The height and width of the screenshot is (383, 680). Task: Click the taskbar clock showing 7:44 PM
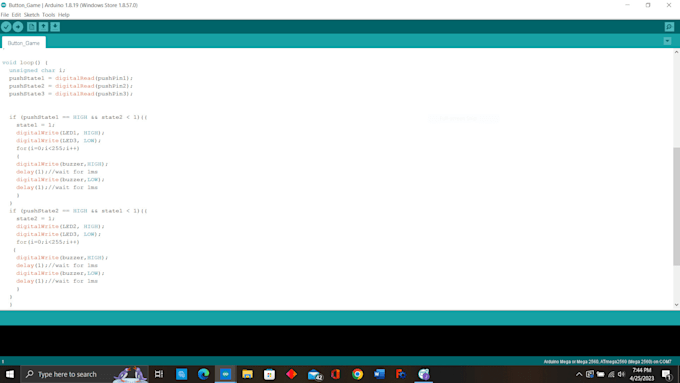point(642,374)
